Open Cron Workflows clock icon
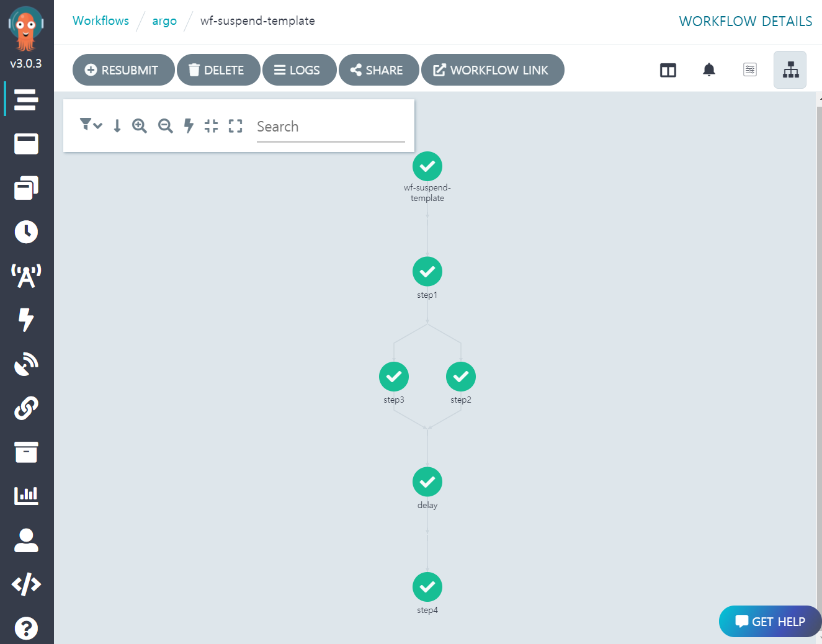The width and height of the screenshot is (822, 644). 26,231
